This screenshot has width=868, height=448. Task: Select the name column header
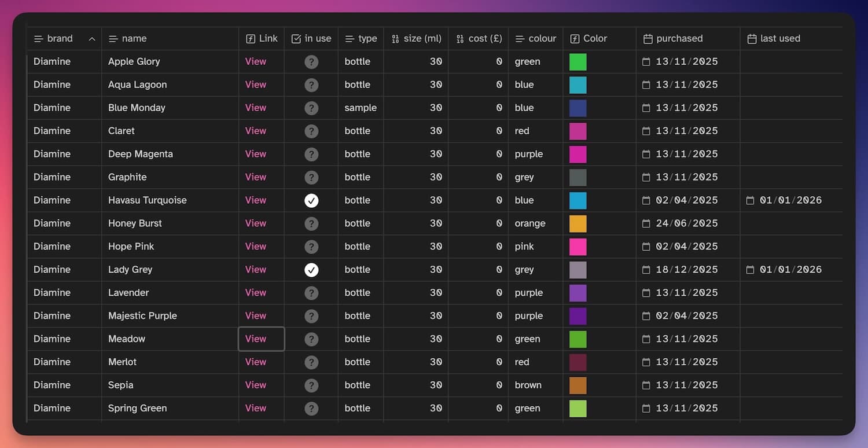click(134, 39)
